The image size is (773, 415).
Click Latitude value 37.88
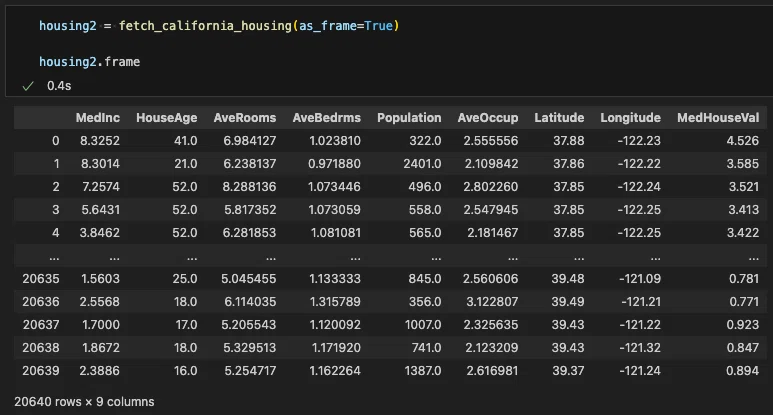point(568,140)
